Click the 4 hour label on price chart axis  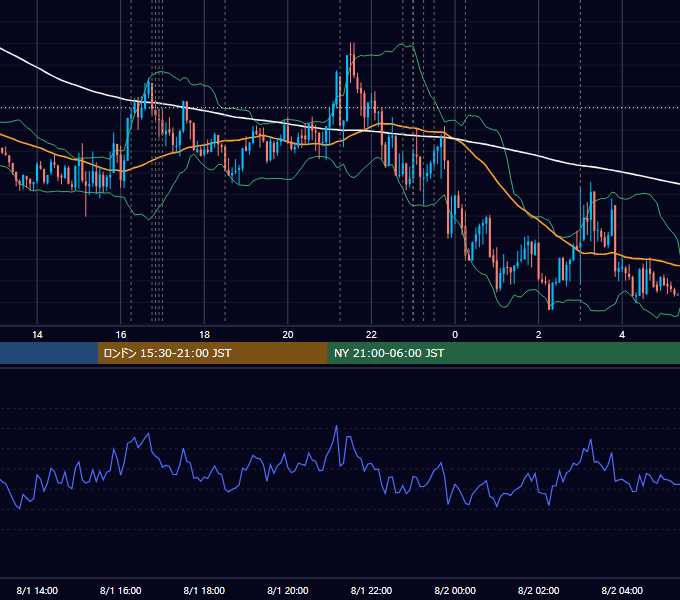622,335
